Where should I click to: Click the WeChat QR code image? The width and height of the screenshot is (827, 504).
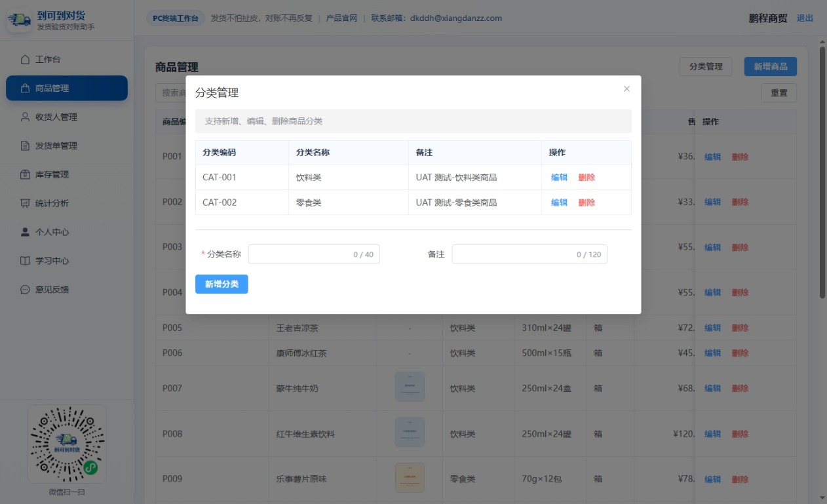(x=67, y=444)
